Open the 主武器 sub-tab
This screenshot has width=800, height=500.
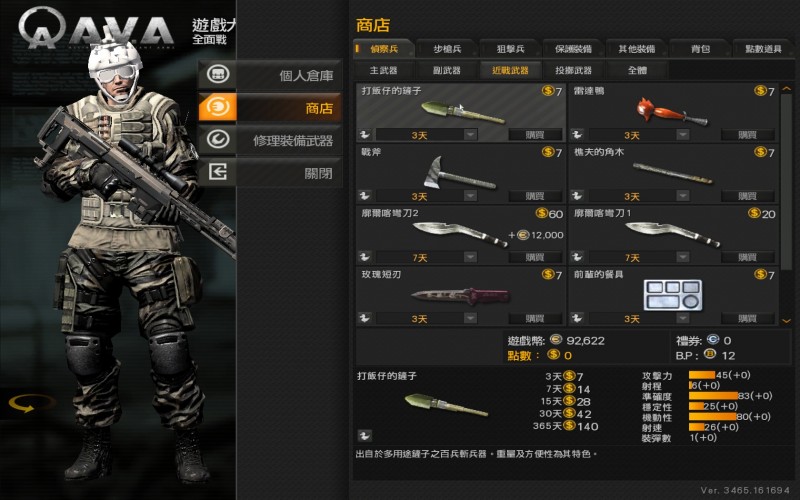coord(384,70)
